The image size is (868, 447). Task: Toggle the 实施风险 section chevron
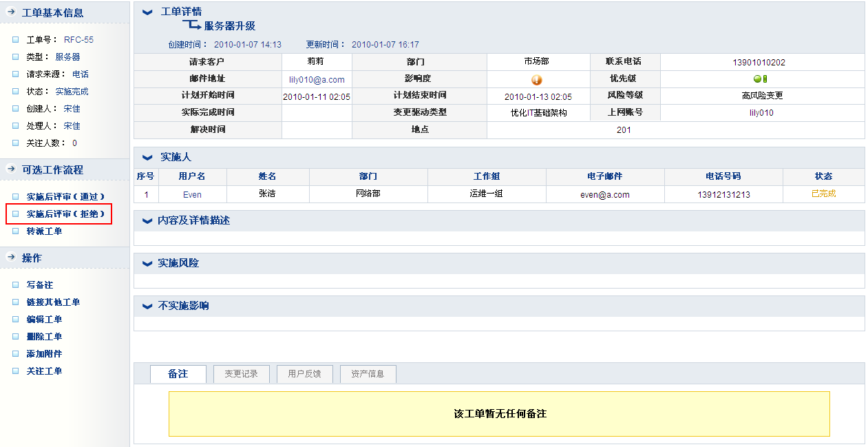[147, 264]
